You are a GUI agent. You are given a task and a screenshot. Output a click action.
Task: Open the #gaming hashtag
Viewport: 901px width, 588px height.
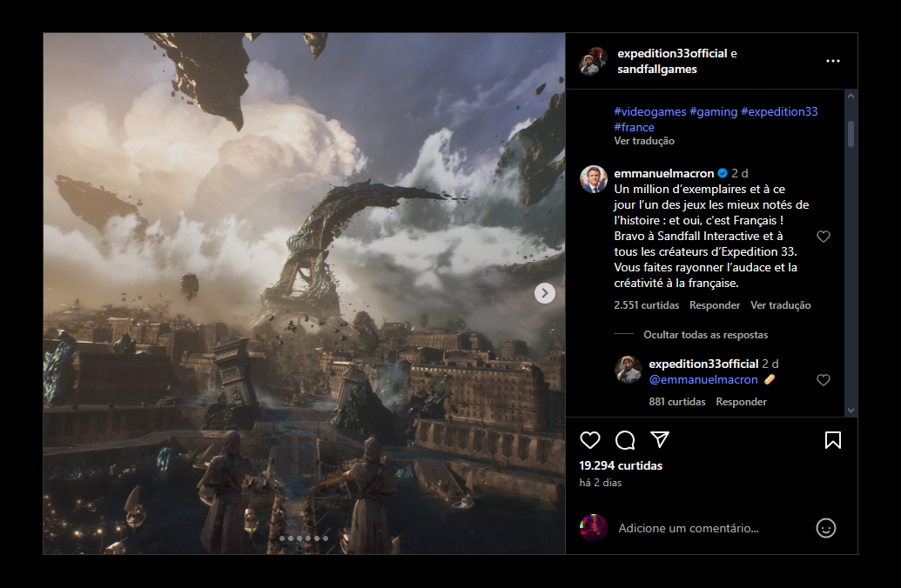coord(713,111)
